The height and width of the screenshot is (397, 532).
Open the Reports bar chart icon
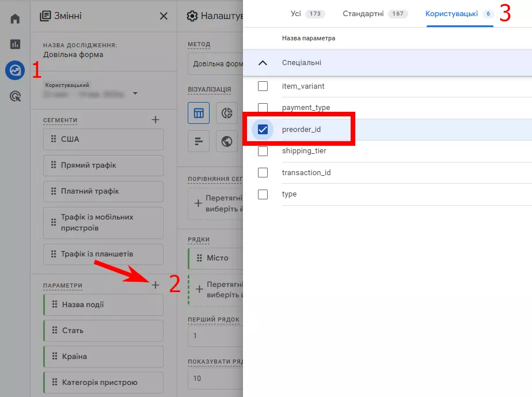(x=15, y=44)
